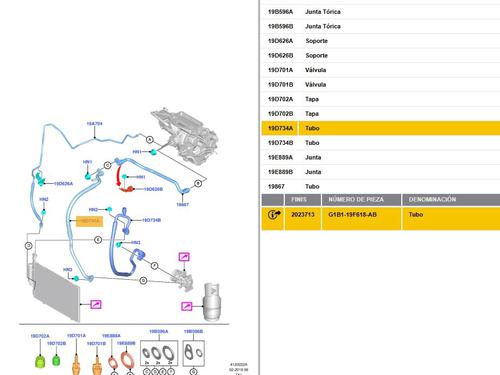Click the magenta link icon beside the receiver drier
The image size is (500, 375).
[186, 306]
